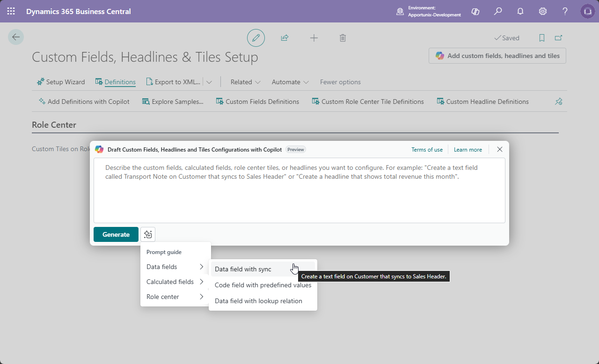Screen dimensions: 599x364
Task: Click the pencil edit icon
Action: (256, 38)
